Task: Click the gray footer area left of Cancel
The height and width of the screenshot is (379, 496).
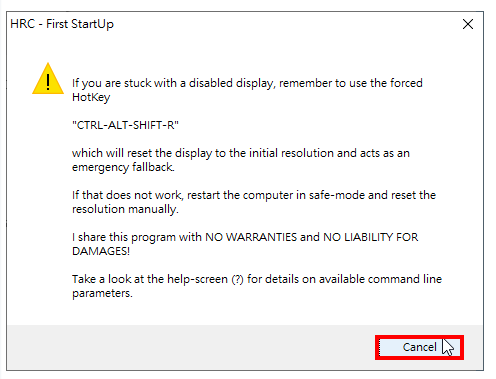Action: point(190,347)
